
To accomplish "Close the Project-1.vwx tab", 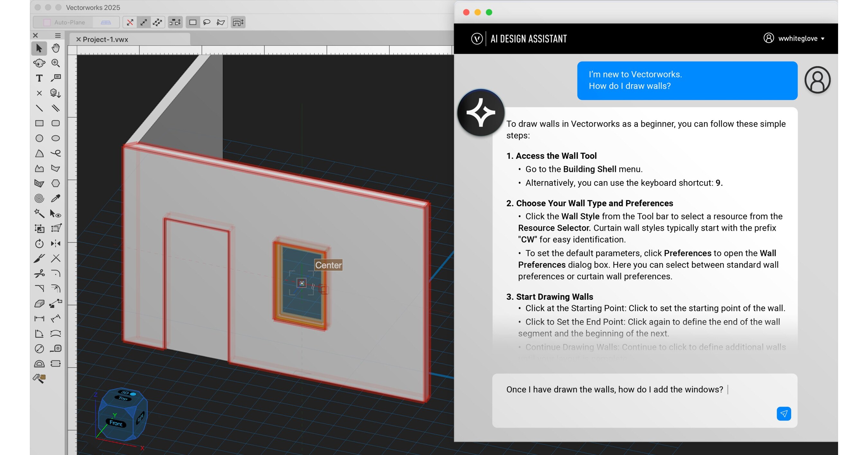I will coord(78,40).
